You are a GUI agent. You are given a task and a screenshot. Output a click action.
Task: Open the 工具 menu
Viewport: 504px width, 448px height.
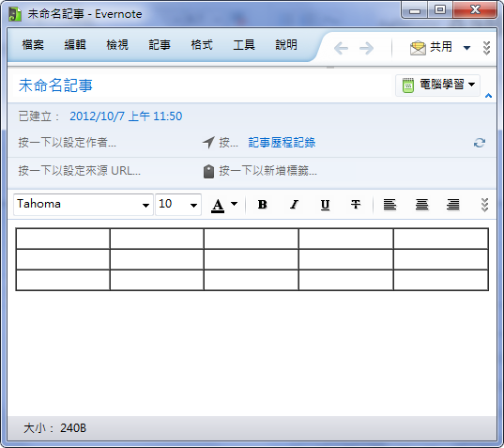244,45
